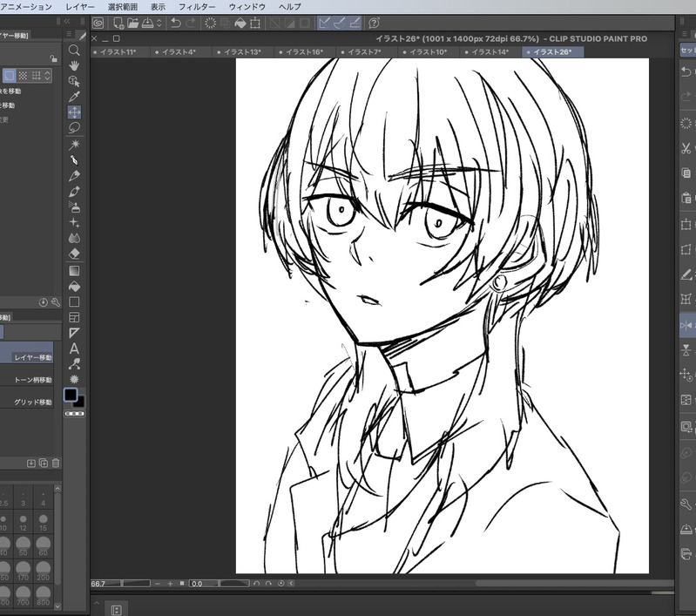Select the Airbrush tool
The height and width of the screenshot is (616, 696).
[x=74, y=207]
